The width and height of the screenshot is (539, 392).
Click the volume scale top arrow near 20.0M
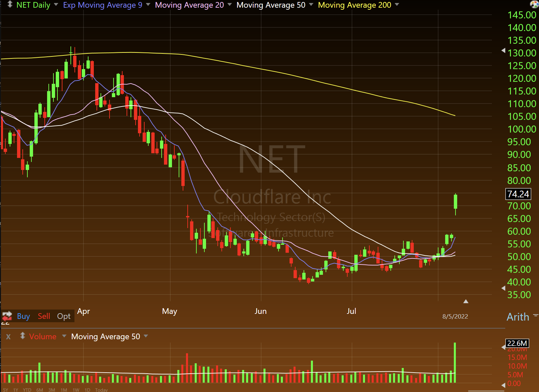(503, 347)
